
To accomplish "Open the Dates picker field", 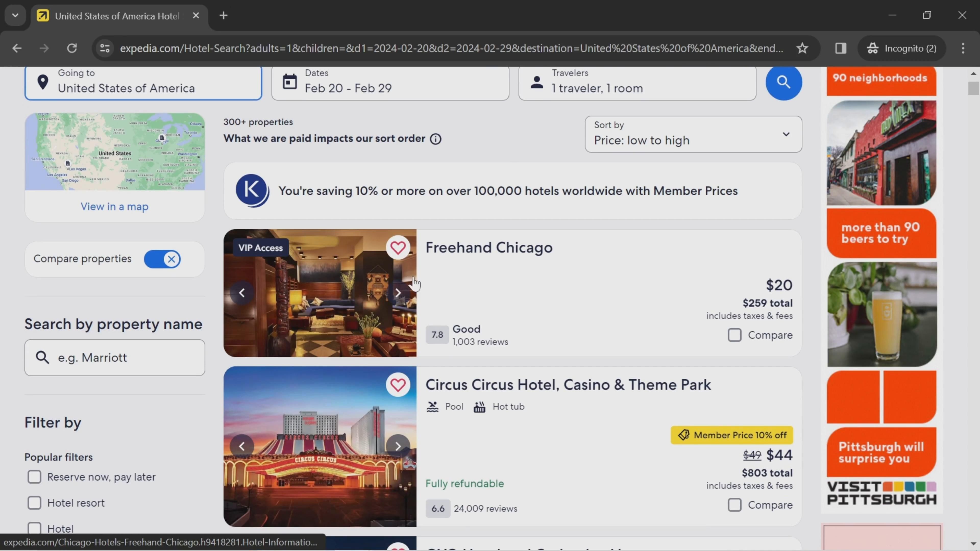I will coord(390,82).
